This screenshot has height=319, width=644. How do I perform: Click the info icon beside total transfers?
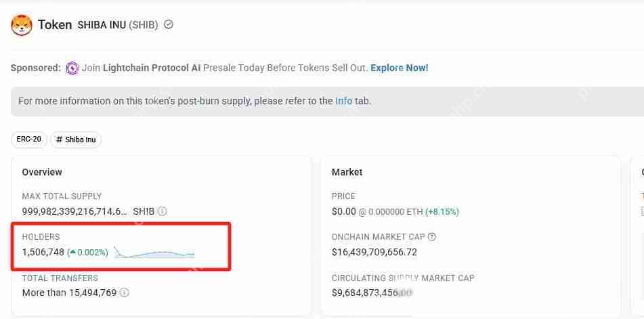[125, 293]
